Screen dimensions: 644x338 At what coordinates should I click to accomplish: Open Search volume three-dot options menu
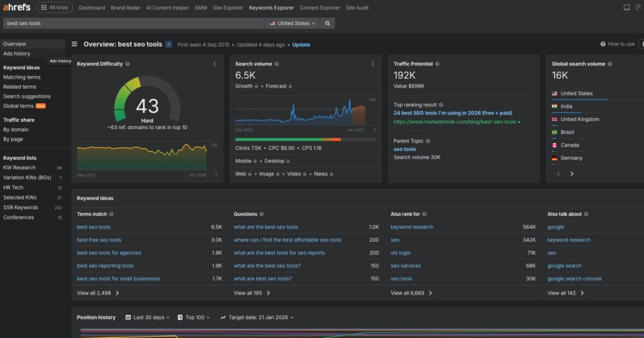pos(372,64)
